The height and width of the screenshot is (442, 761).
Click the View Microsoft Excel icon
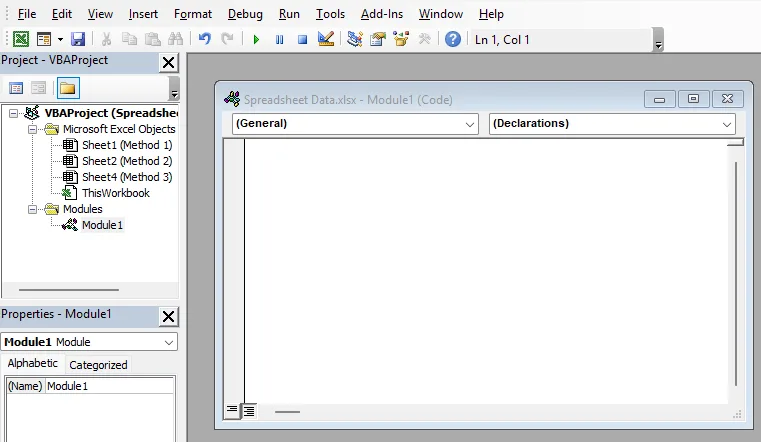click(21, 39)
